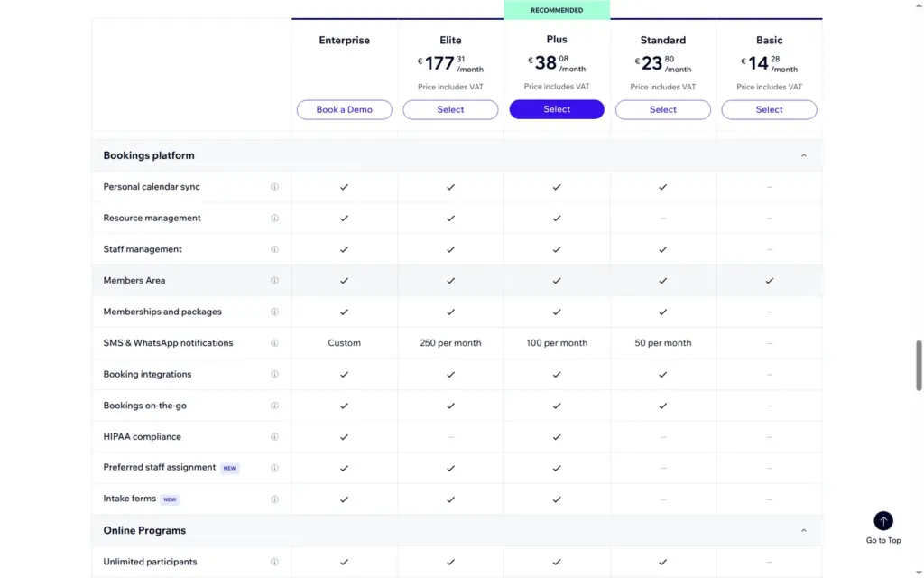
Task: Select the recommended Plus plan
Action: (x=557, y=109)
